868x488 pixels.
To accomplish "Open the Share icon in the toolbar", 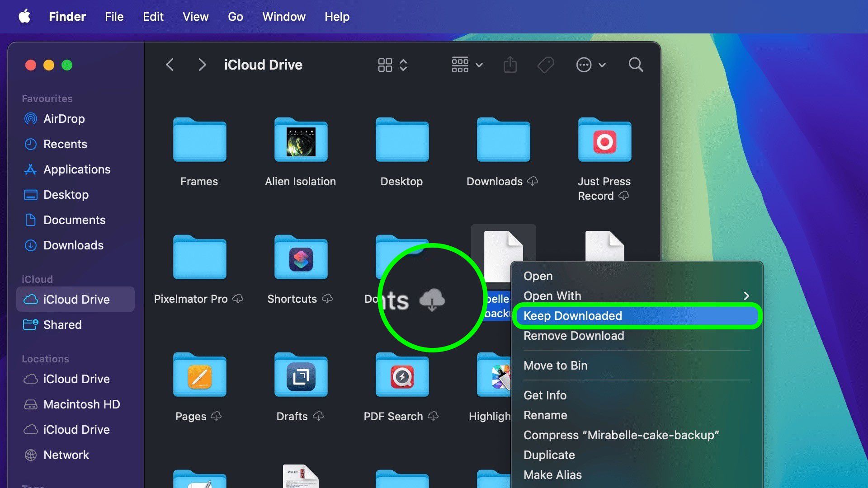I will pyautogui.click(x=510, y=65).
